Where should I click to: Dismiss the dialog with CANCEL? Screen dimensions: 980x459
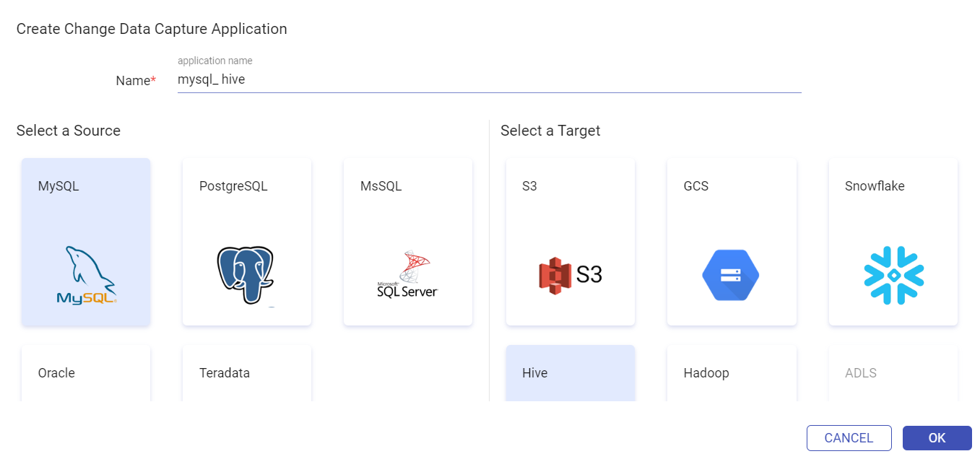[x=849, y=438]
